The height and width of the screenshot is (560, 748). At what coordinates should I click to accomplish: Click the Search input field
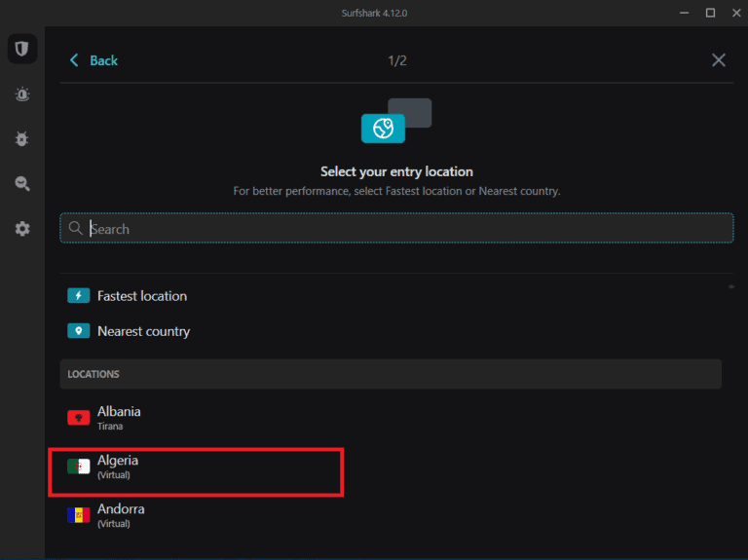coord(396,229)
